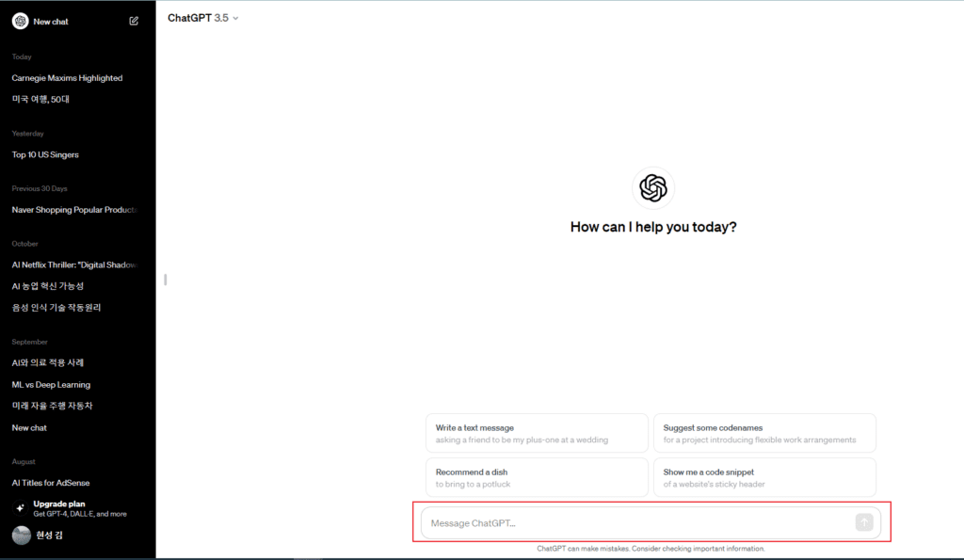Click the central OpenAI logo
The width and height of the screenshot is (964, 560).
[652, 188]
